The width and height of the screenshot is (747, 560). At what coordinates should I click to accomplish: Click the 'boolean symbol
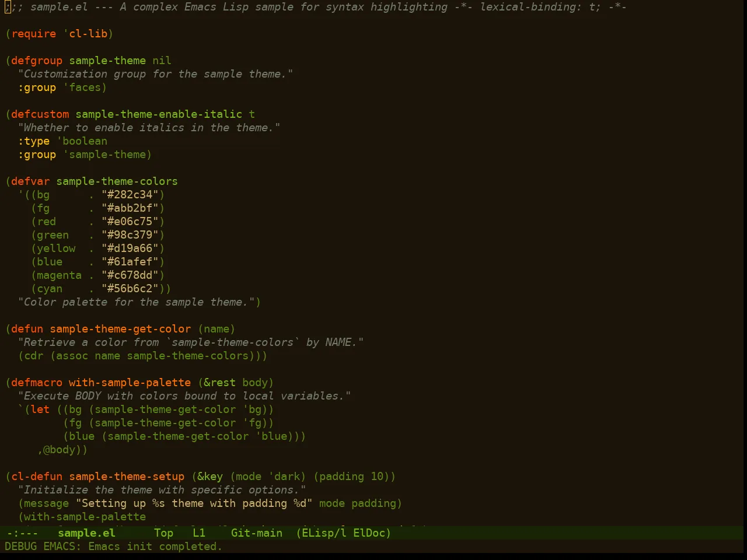point(82,141)
